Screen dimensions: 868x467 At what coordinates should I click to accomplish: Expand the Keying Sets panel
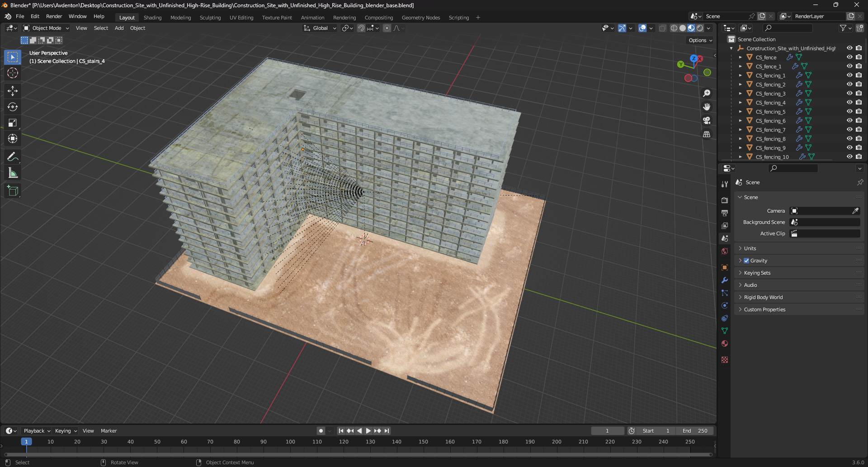click(799, 273)
